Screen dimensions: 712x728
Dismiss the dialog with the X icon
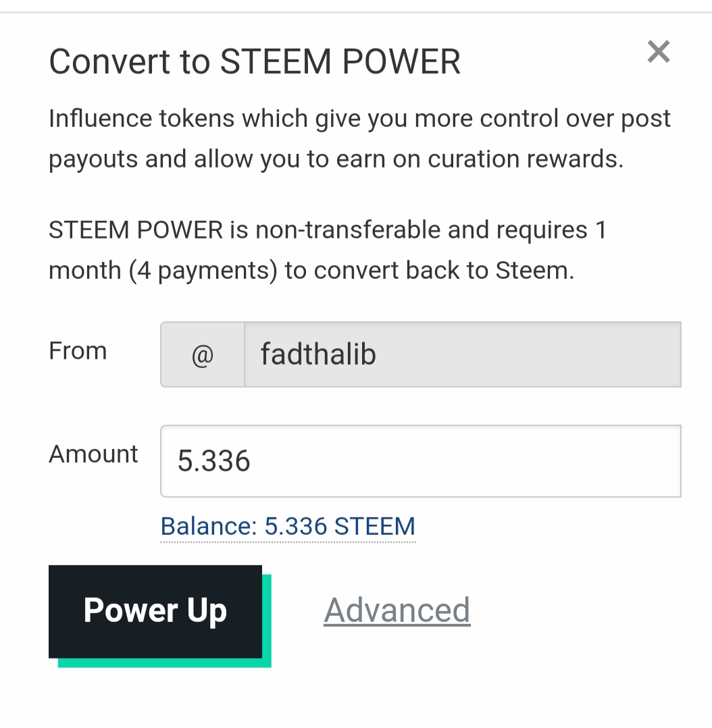658,52
